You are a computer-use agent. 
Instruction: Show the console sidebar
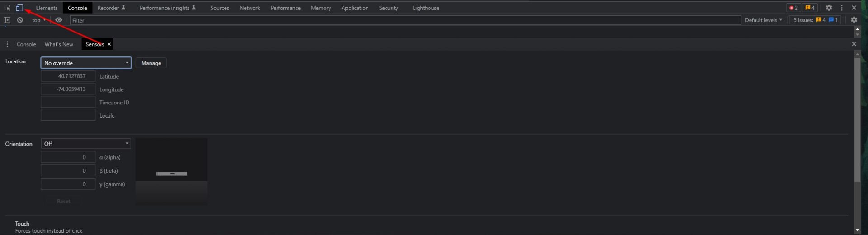[x=7, y=20]
